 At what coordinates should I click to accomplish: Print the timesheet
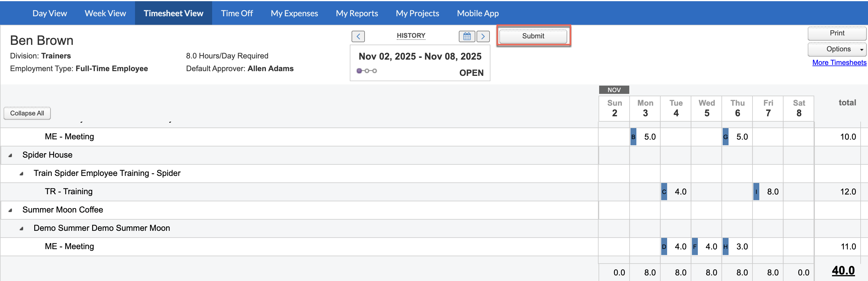[837, 33]
